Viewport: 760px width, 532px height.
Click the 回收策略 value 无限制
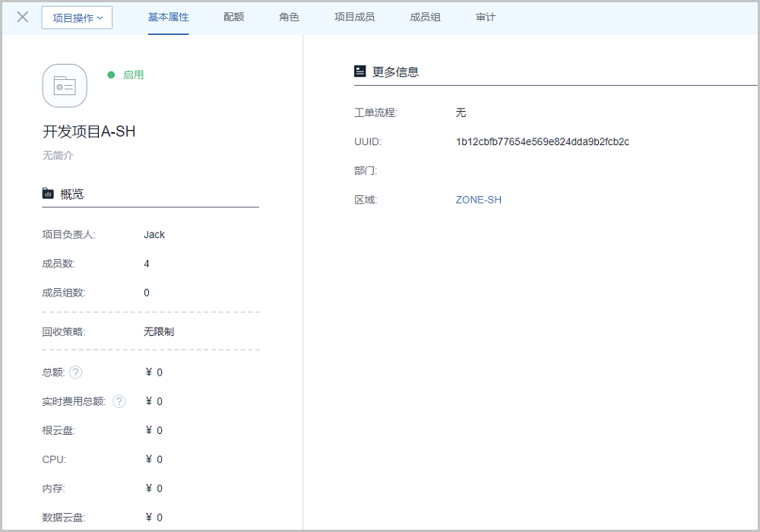click(159, 332)
